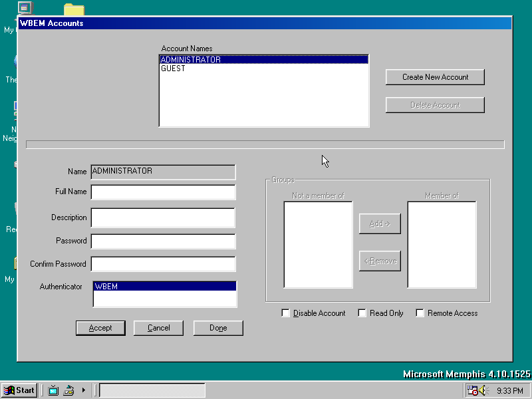Select GUEST in Account Names list
The width and height of the screenshot is (532, 399).
coord(264,68)
